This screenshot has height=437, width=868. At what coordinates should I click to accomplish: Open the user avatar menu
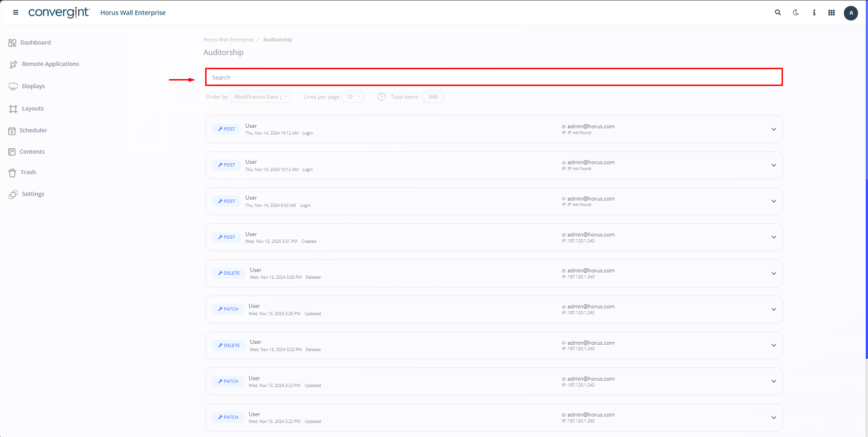(x=851, y=13)
